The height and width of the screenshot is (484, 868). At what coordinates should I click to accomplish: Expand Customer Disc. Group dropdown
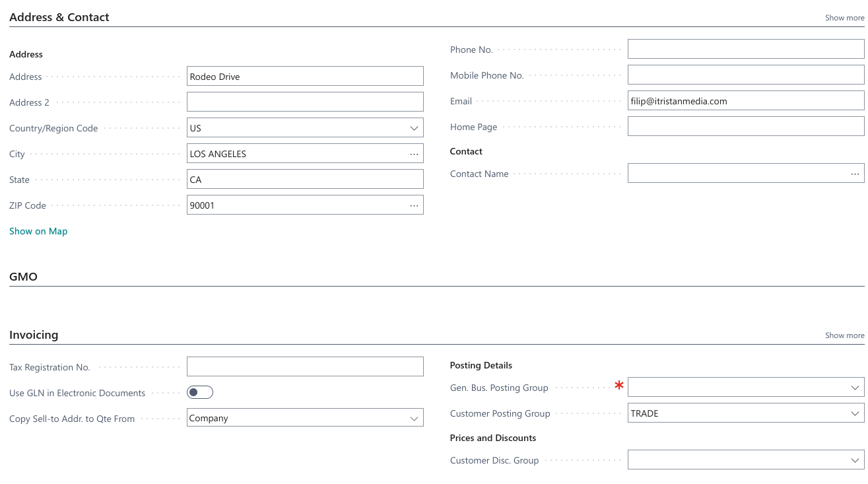point(855,460)
